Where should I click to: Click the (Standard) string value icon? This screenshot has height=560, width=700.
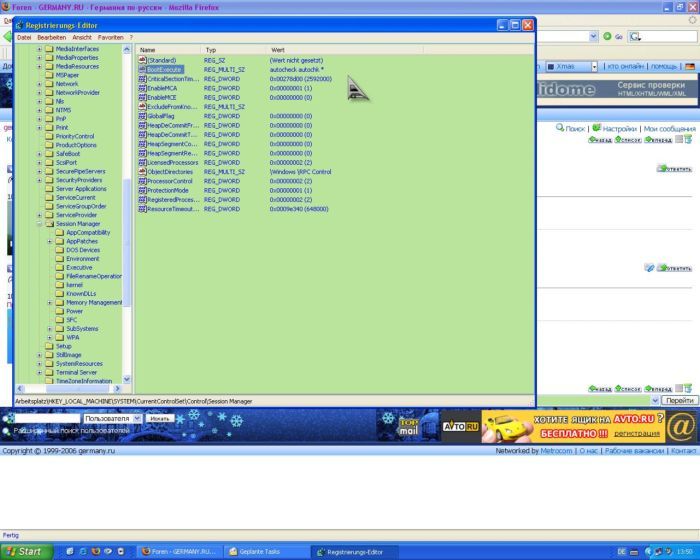tap(142, 60)
